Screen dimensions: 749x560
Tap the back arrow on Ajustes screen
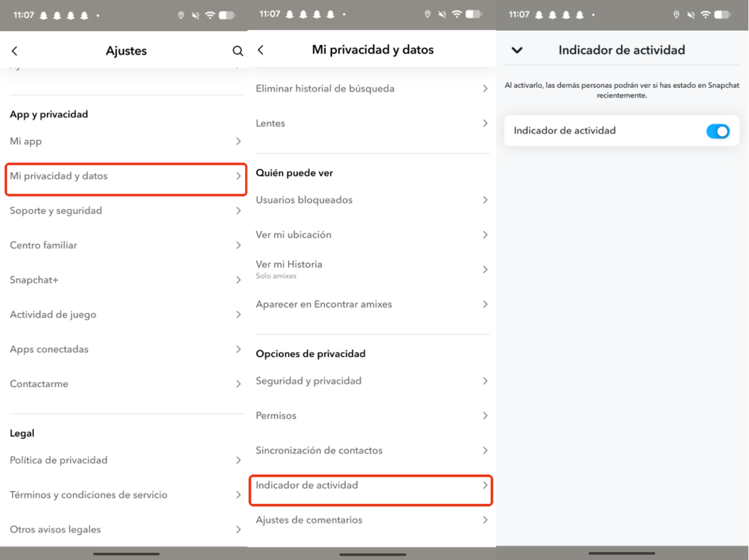click(15, 51)
